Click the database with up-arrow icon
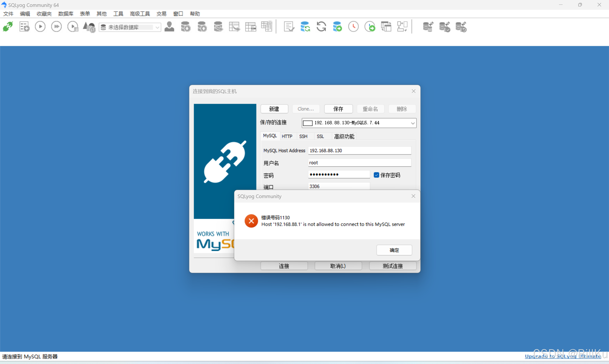This screenshot has width=609, height=364. tap(202, 27)
